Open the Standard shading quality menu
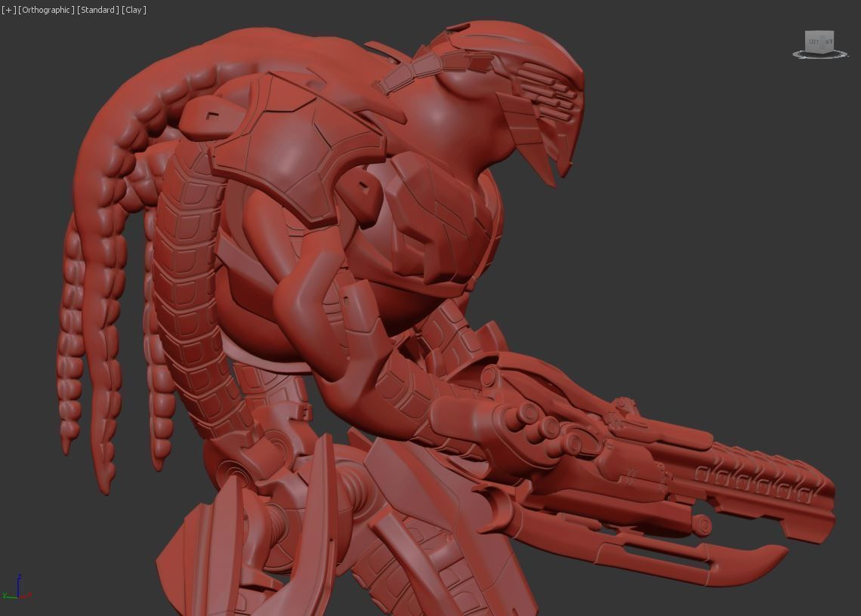 click(97, 10)
